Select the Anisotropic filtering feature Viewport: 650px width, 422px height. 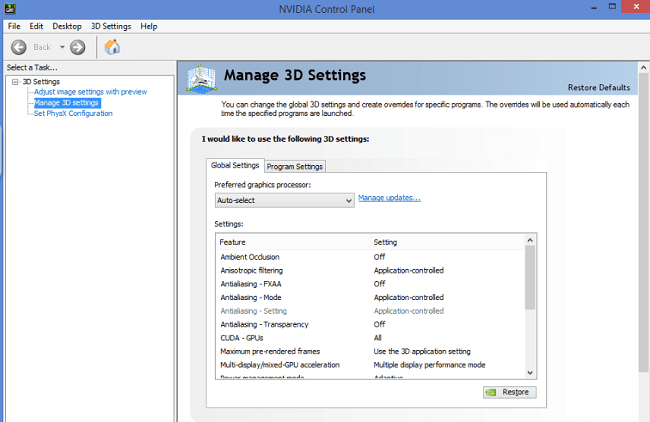tap(252, 270)
